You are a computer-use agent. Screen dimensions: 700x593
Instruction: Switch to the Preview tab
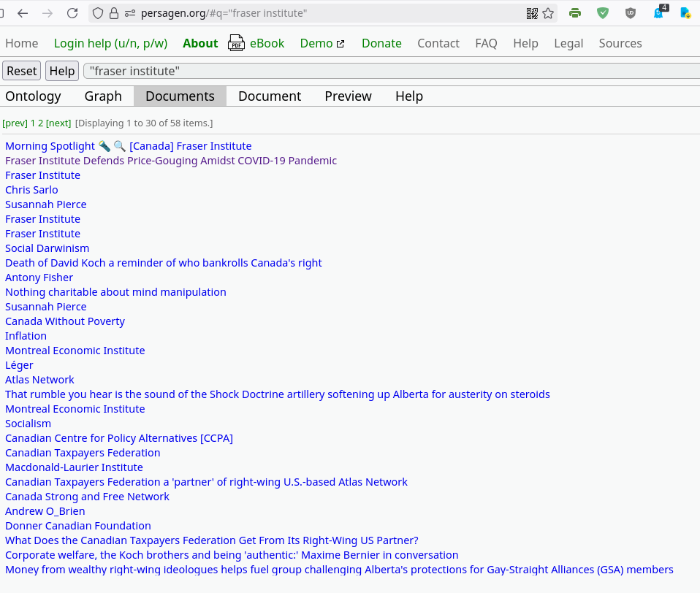click(349, 96)
